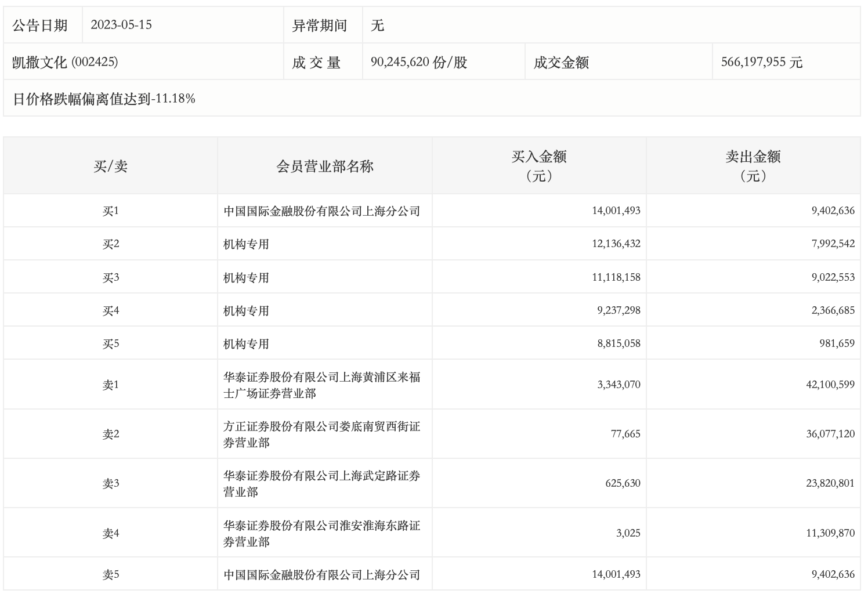Click the 卖出金额 column header
The width and height of the screenshot is (868, 601).
[753, 166]
